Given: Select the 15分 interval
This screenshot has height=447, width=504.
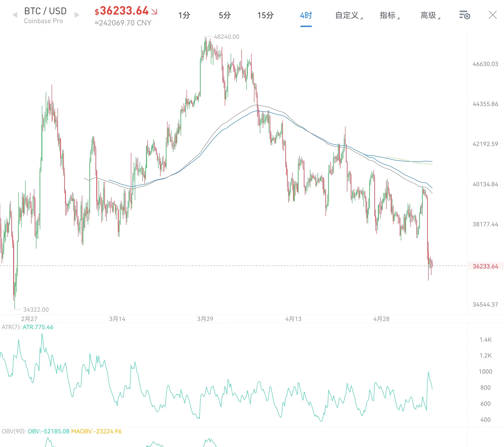Looking at the screenshot, I should (266, 15).
